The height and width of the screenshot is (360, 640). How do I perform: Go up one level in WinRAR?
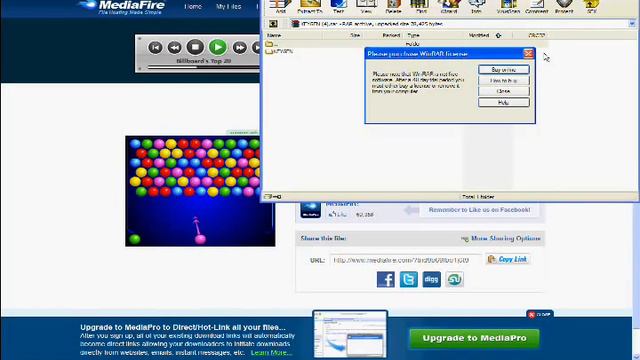pyautogui.click(x=273, y=24)
